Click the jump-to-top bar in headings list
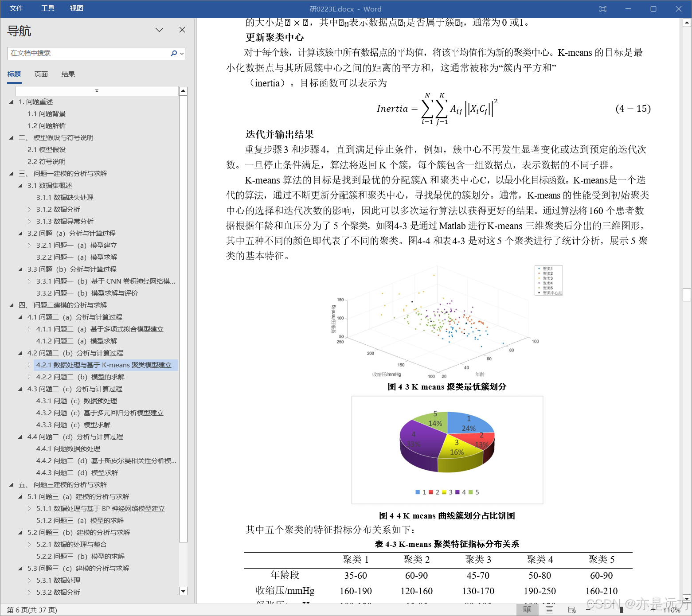692x616 pixels. click(x=97, y=91)
